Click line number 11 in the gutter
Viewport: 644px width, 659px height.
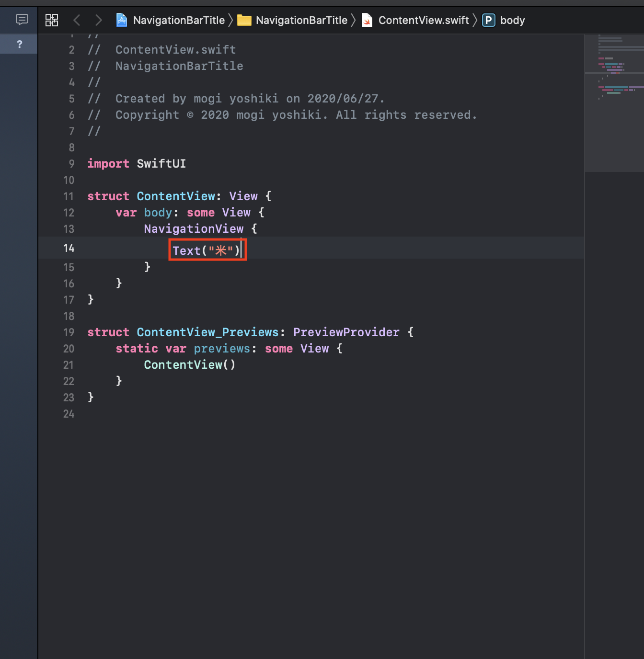point(69,196)
